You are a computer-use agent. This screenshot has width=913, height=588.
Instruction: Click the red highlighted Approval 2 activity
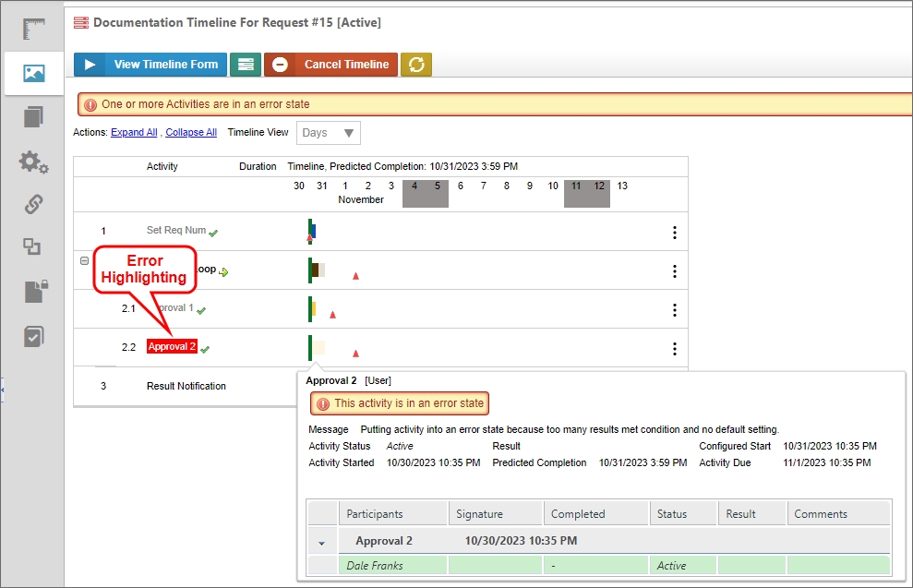pyautogui.click(x=172, y=347)
